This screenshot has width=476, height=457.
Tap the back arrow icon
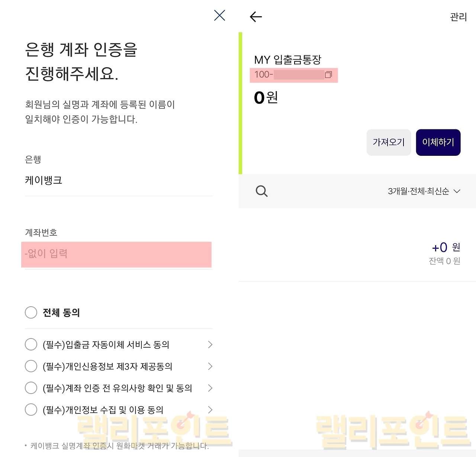click(256, 17)
